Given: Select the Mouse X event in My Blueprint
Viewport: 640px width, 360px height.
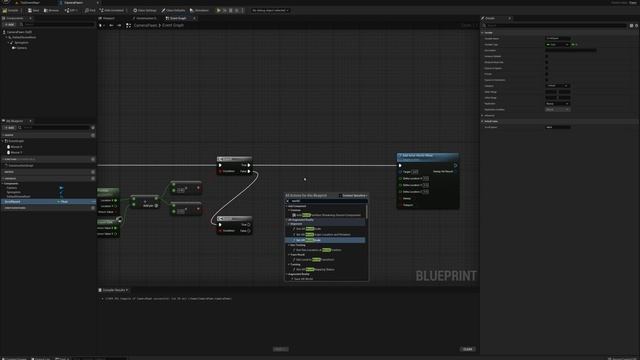Looking at the screenshot, I should [16, 147].
